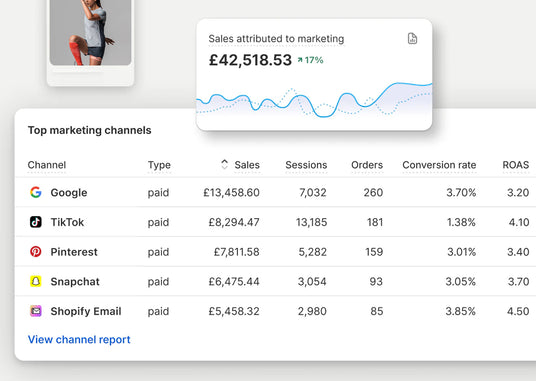Viewport: 536px width, 381px height.
Task: Click Pinterest sales value £7,811.58
Action: coord(237,252)
